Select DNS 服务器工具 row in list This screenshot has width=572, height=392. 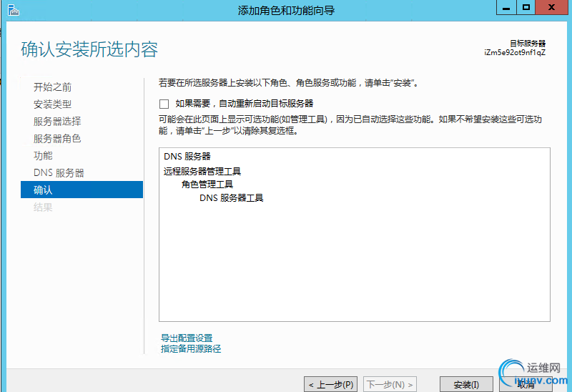pyautogui.click(x=231, y=198)
